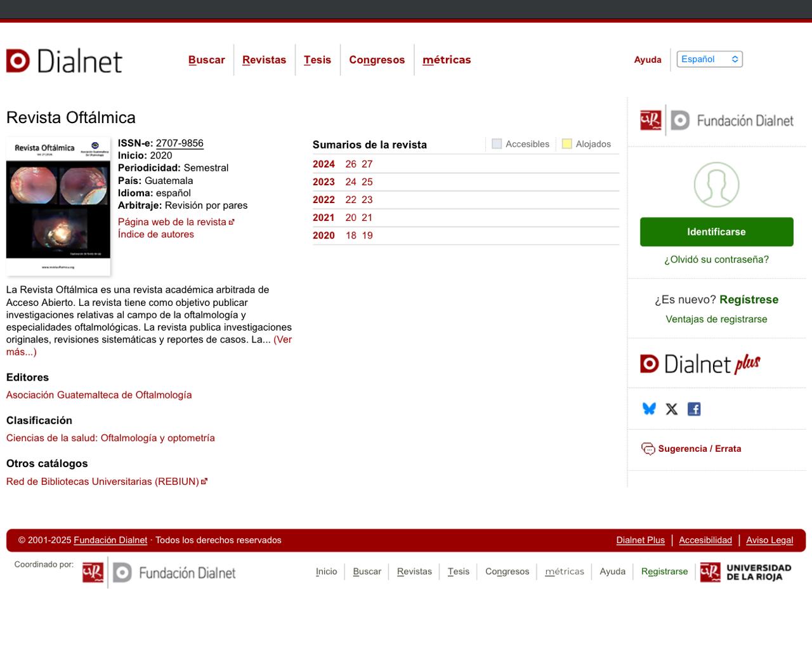Click the Accesibles legend color box
The image size is (812, 672).
point(497,144)
